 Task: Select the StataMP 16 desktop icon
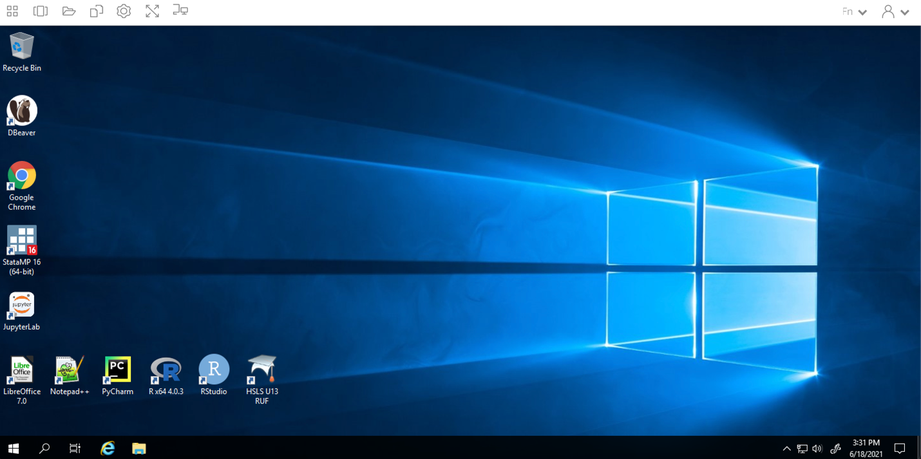(x=21, y=241)
